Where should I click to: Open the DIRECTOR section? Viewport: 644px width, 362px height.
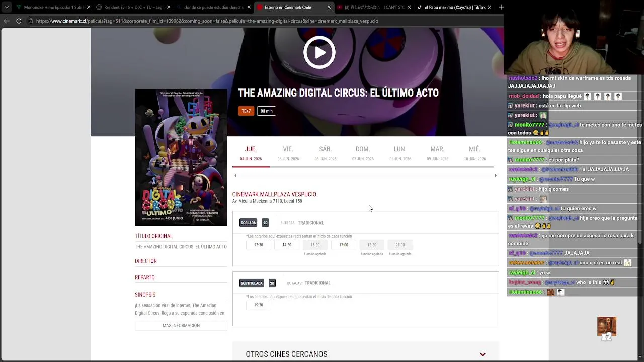point(146,261)
